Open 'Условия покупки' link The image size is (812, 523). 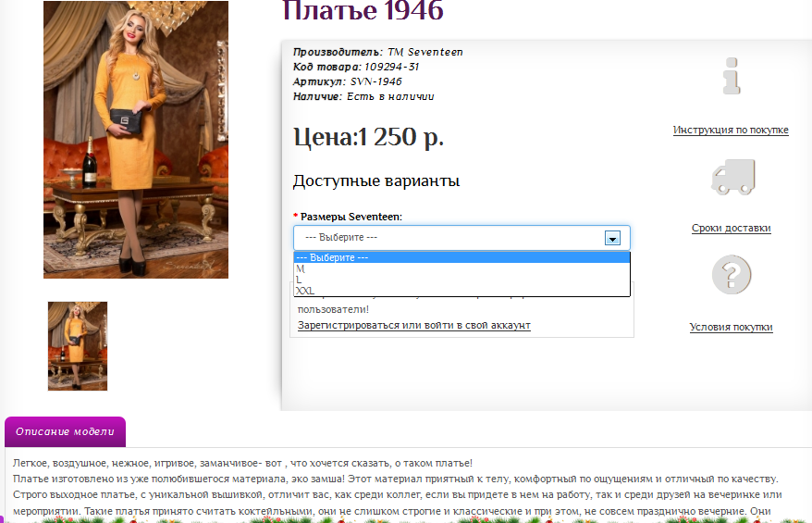(x=732, y=327)
